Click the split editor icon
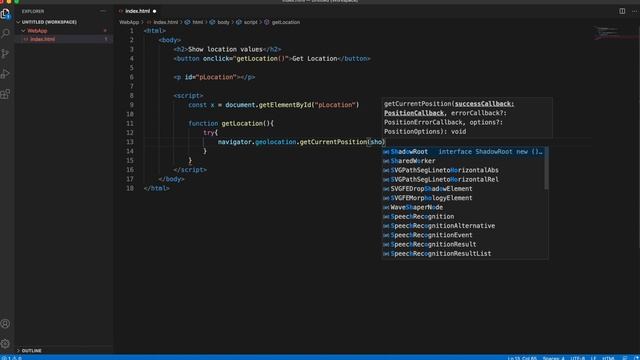The image size is (640, 360). tap(622, 11)
